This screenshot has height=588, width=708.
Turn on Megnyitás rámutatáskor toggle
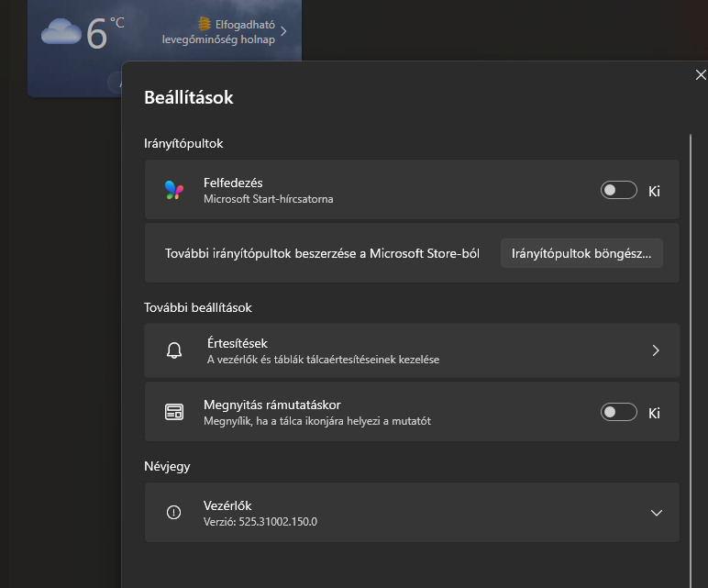[618, 413]
